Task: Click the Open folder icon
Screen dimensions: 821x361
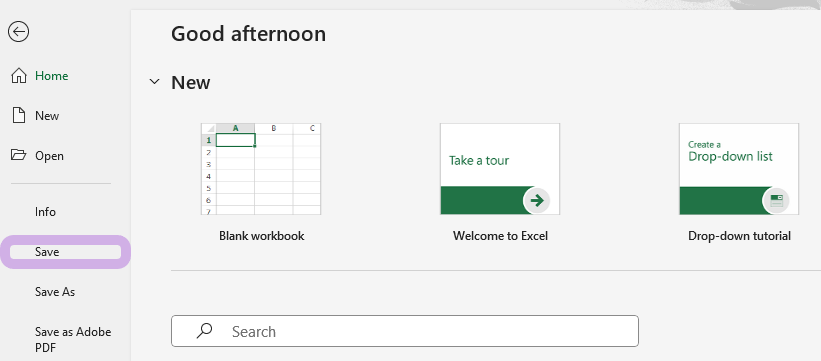Action: click(19, 155)
